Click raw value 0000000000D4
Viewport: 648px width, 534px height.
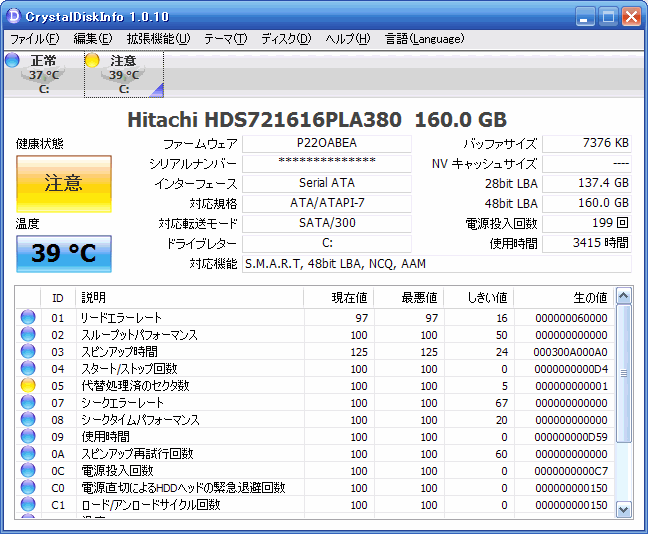pos(571,369)
